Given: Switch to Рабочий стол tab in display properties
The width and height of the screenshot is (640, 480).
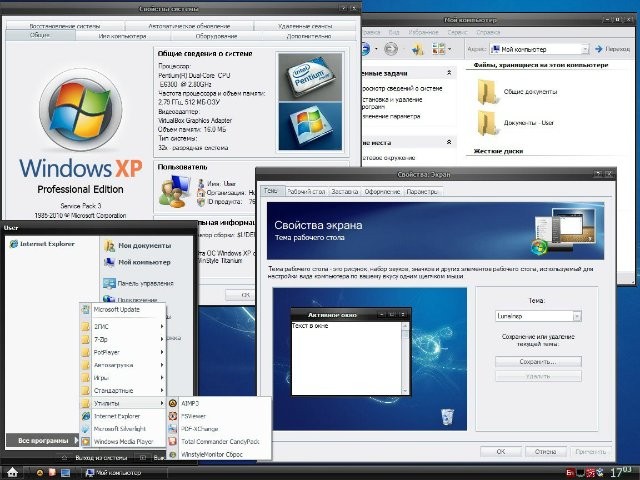Looking at the screenshot, I should (306, 191).
